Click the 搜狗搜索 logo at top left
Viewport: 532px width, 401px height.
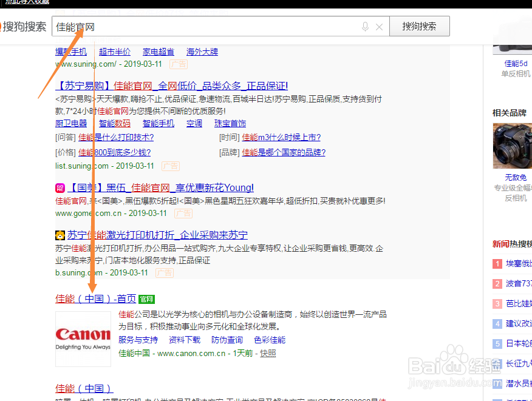click(x=24, y=26)
